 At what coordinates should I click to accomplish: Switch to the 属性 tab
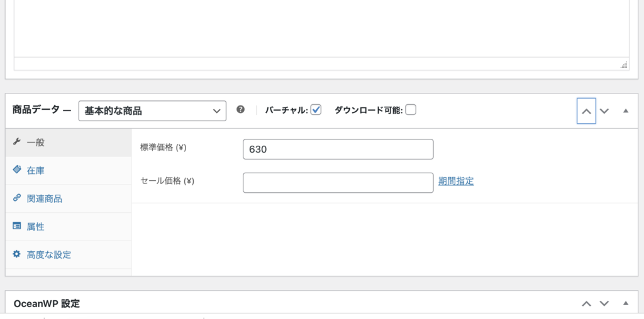(35, 227)
